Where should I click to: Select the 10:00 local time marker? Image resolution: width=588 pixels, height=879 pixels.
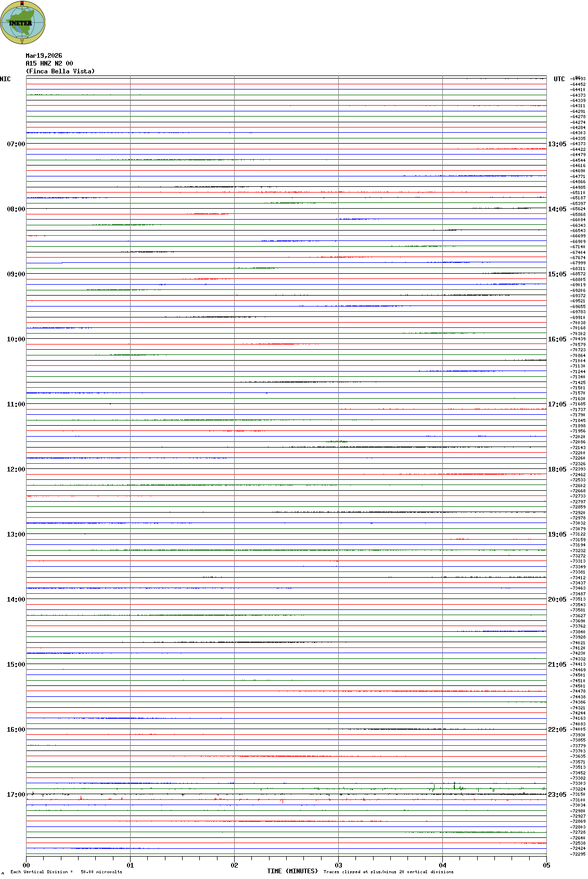click(16, 339)
